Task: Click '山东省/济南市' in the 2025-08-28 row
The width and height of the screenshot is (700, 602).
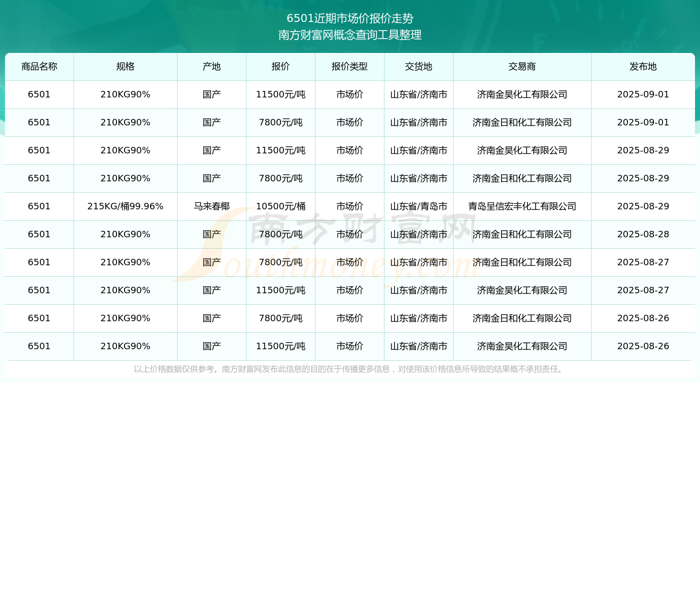Action: click(x=419, y=234)
